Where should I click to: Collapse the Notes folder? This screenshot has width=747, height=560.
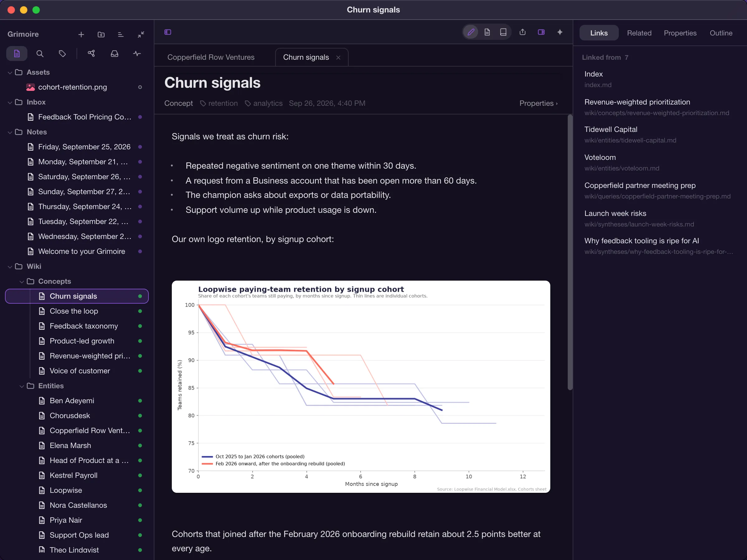pyautogui.click(x=10, y=132)
